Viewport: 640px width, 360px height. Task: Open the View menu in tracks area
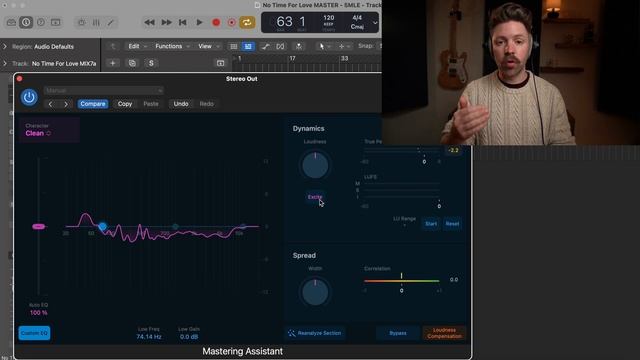click(208, 46)
